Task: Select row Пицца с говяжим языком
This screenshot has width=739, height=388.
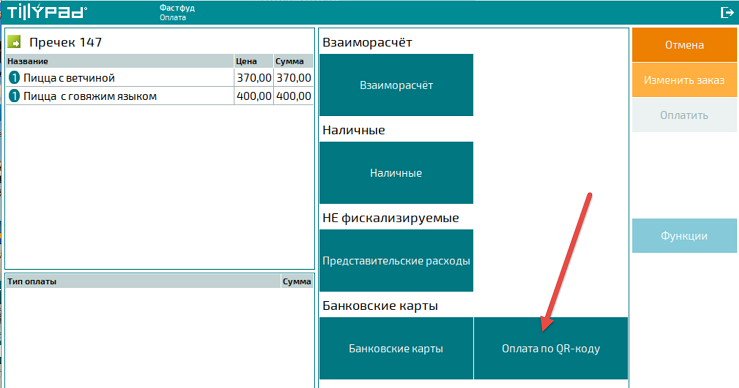Action: [160, 96]
